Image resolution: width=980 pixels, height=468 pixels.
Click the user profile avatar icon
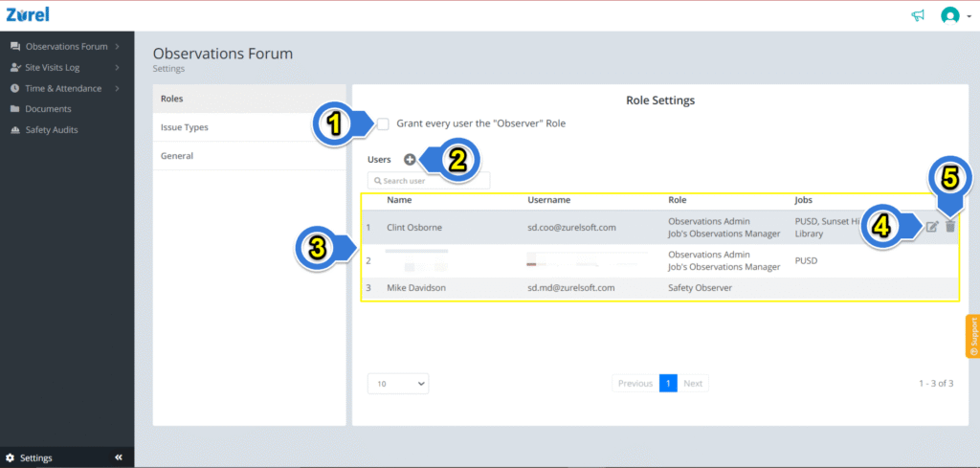pyautogui.click(x=950, y=15)
